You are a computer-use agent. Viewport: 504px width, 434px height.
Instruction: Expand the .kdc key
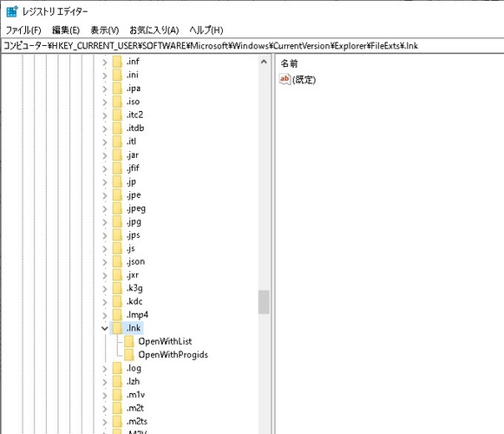pyautogui.click(x=105, y=302)
